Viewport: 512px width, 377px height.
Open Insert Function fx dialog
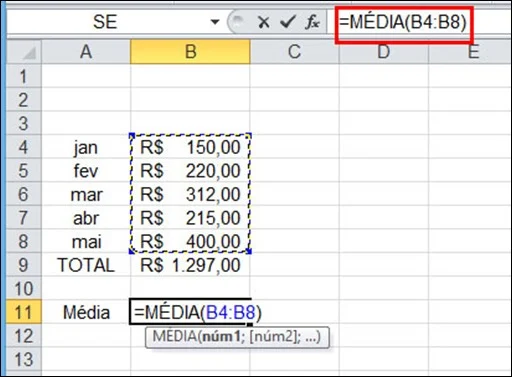(x=312, y=22)
